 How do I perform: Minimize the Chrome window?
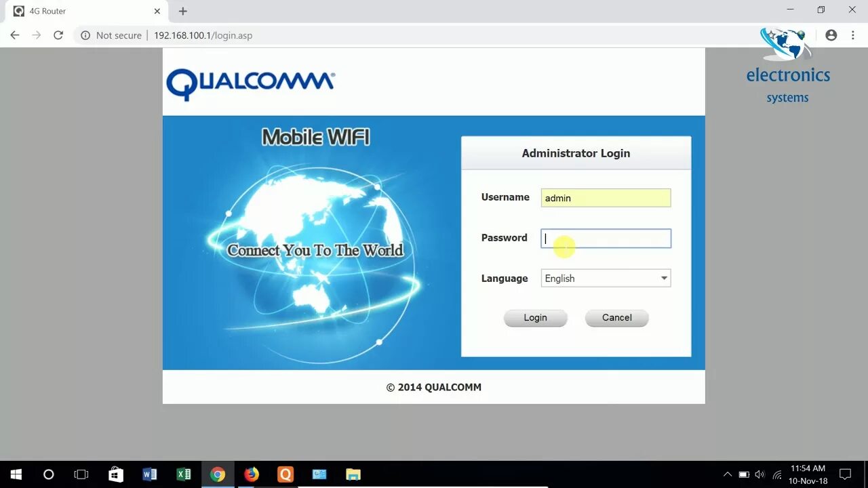coord(790,10)
